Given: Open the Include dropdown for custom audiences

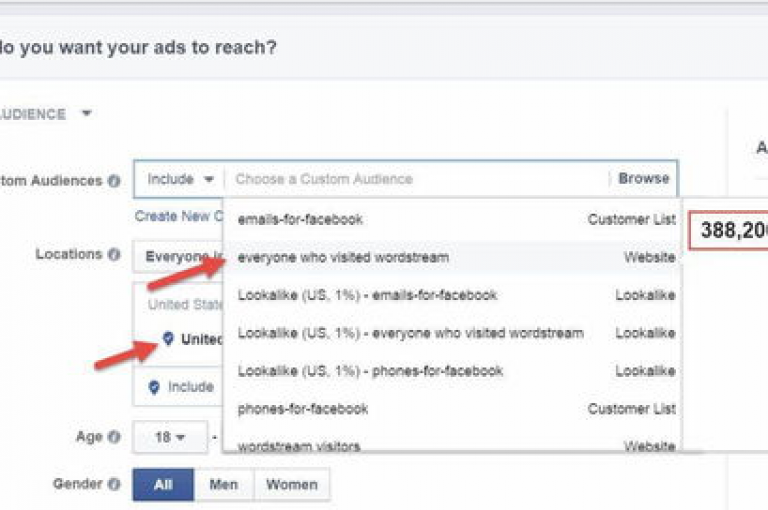Looking at the screenshot, I should (180, 180).
